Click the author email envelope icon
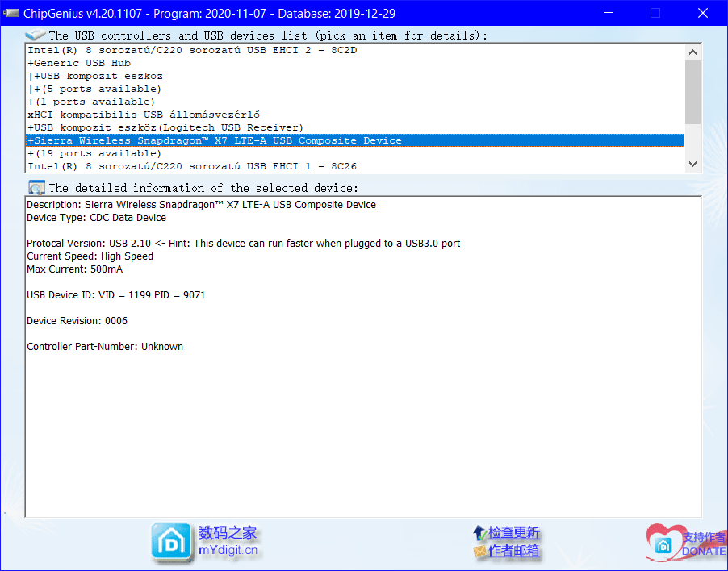Screen dimensions: 728x571 pos(479,551)
